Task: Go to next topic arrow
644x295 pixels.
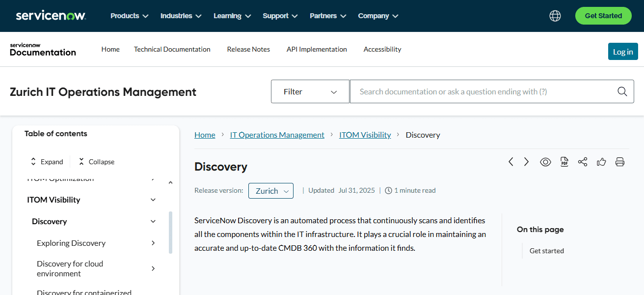Action: click(526, 162)
